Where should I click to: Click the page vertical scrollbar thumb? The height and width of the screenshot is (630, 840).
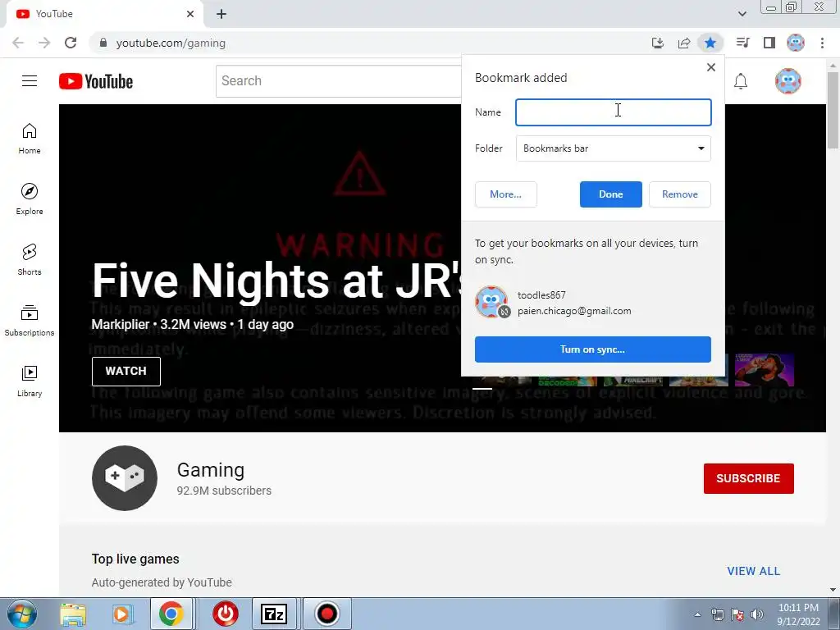[x=833, y=110]
